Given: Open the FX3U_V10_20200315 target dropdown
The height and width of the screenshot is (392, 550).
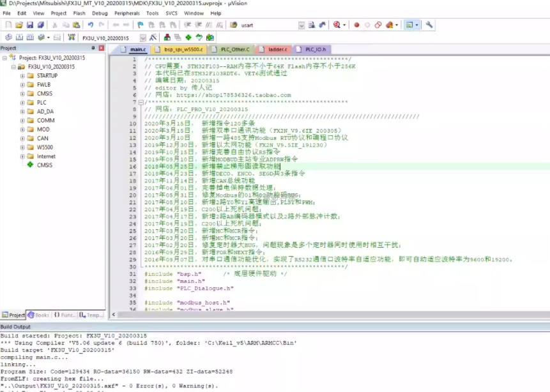Looking at the screenshot, I should pos(142,36).
